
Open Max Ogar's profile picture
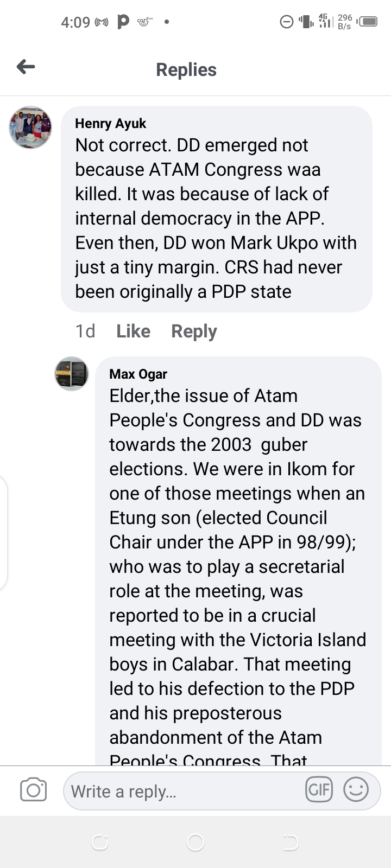point(72,374)
